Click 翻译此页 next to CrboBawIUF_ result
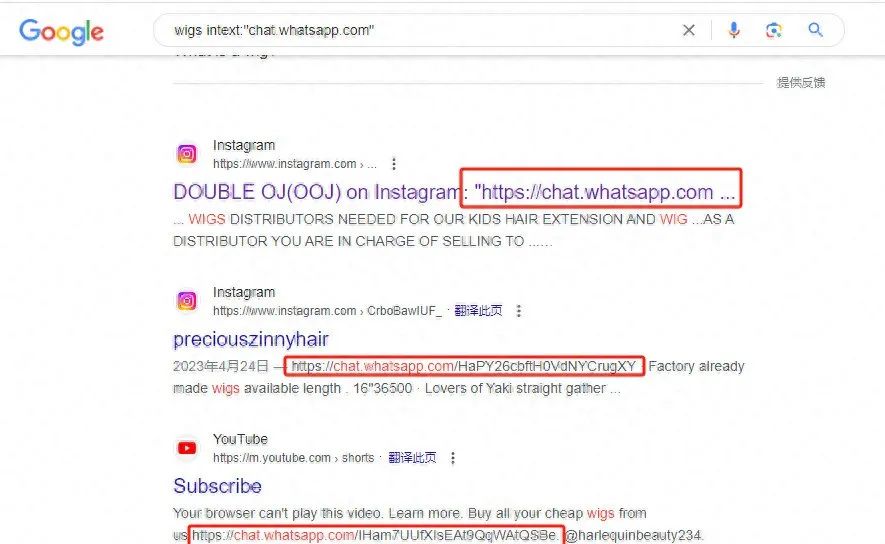Viewport: 885px width, 544px height. pos(478,310)
